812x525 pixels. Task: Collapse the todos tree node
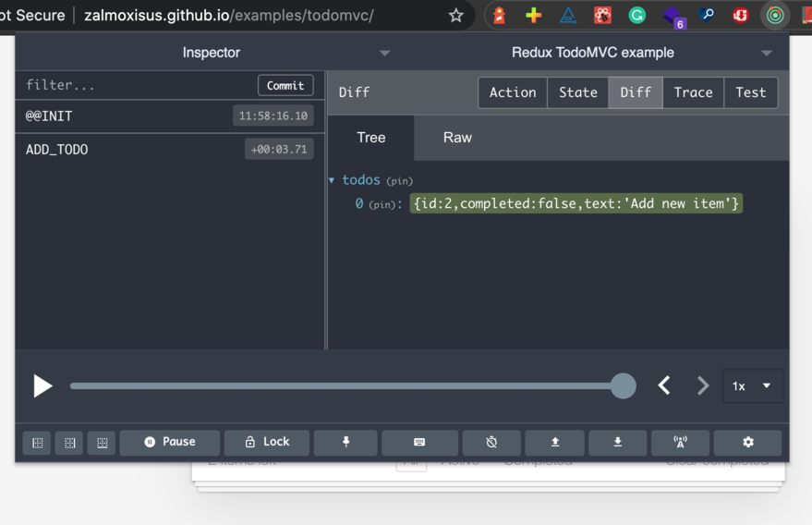[332, 180]
